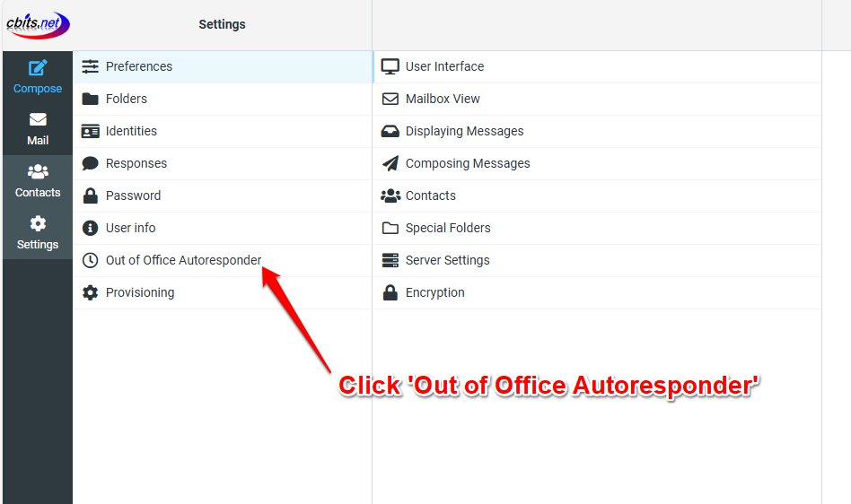
Task: Click the Out of Office clock icon
Action: pyautogui.click(x=90, y=260)
